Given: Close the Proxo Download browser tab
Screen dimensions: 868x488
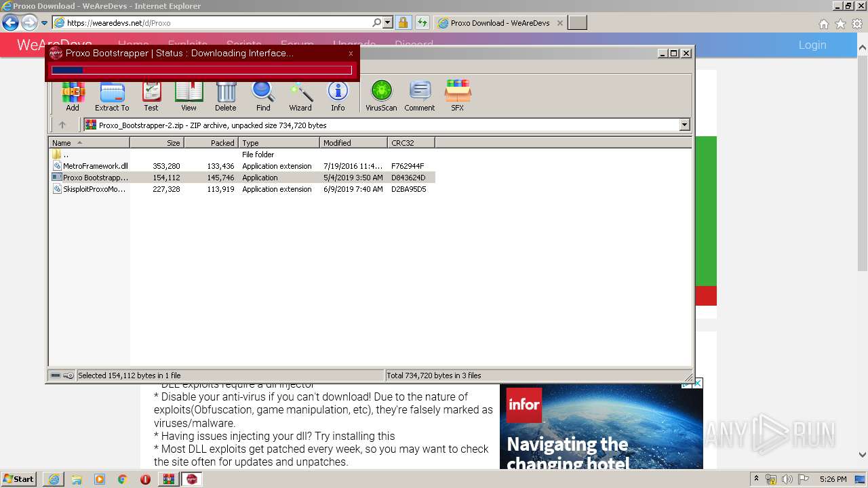Looking at the screenshot, I should click(559, 23).
